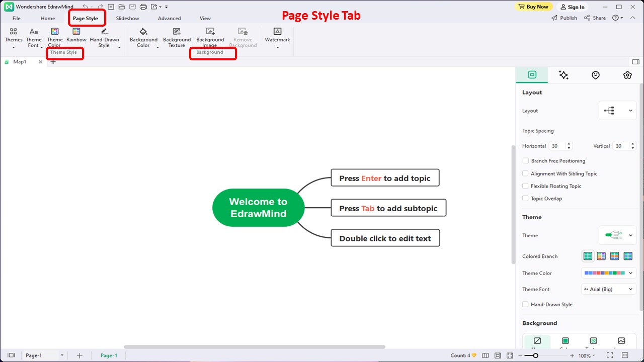644x362 pixels.
Task: Sign In to the account
Action: 572,7
